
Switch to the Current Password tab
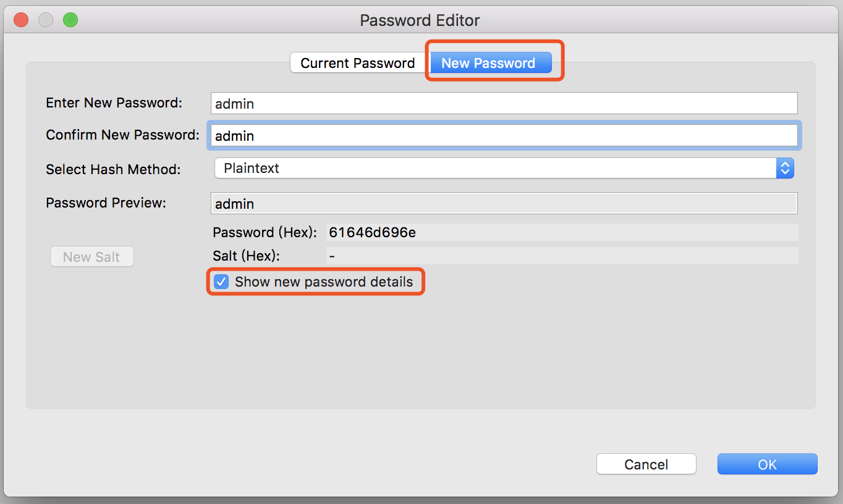tap(357, 62)
